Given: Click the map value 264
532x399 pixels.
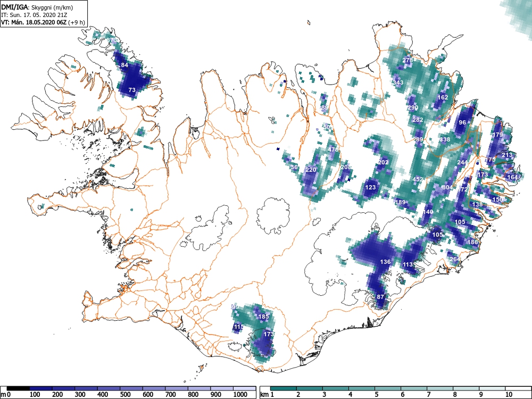Looking at the screenshot, I should (x=455, y=259).
